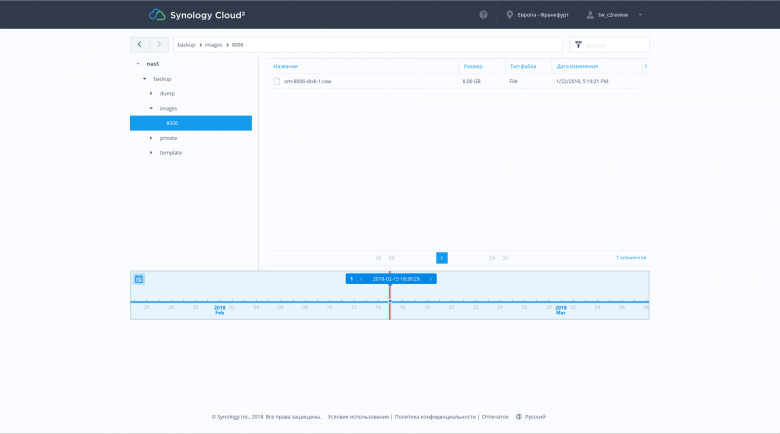Viewport: 780px width, 434px height.
Task: Sort by the Название column header
Action: click(x=286, y=66)
